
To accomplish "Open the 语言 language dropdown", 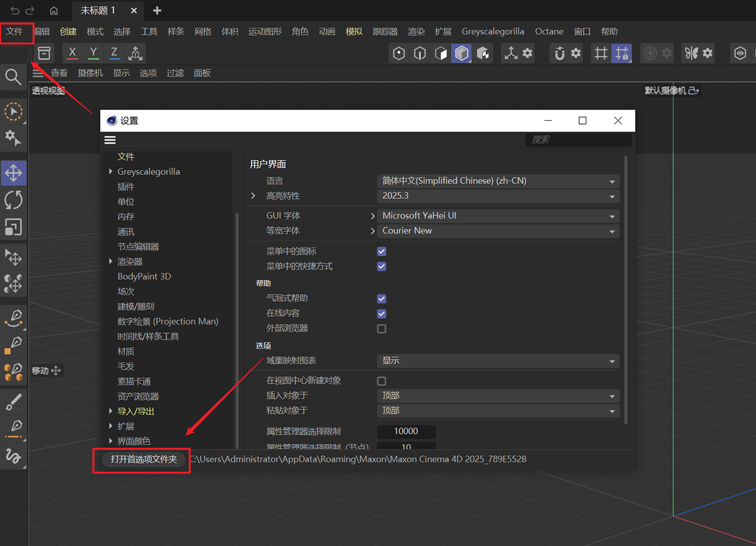I will pyautogui.click(x=498, y=181).
